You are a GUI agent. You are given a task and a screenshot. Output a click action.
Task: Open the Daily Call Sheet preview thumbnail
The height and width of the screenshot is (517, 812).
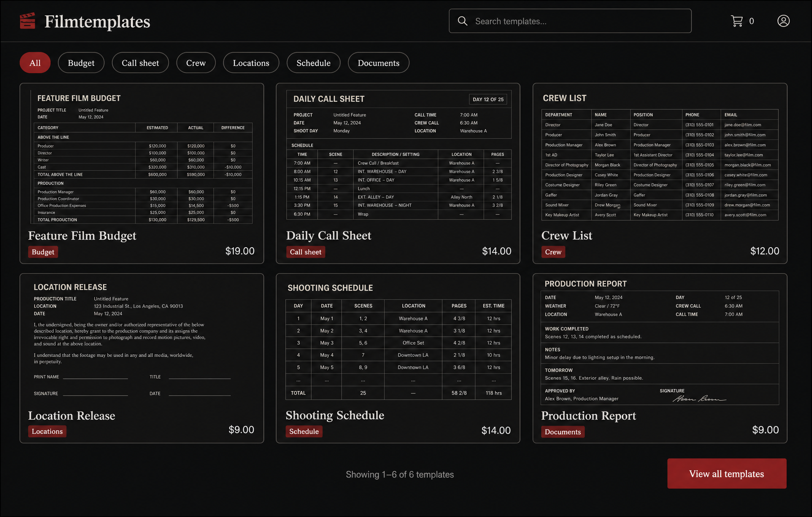[x=399, y=155]
